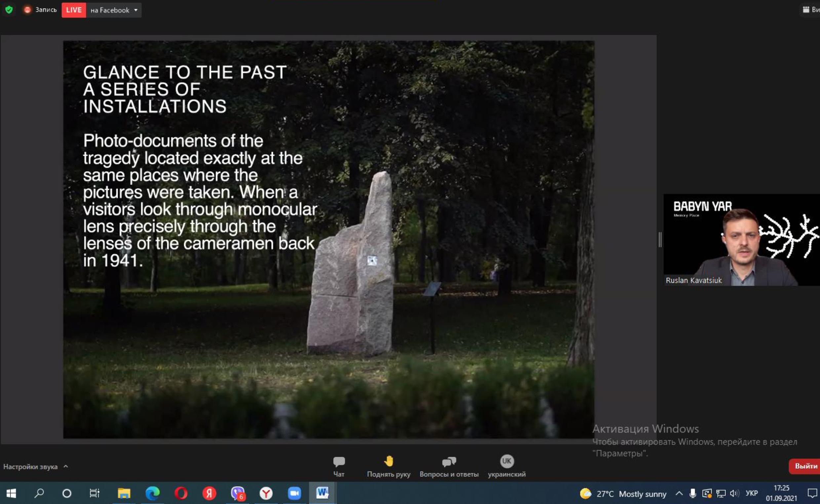Expand the audio settings chevron
This screenshot has width=820, height=504.
tap(66, 466)
